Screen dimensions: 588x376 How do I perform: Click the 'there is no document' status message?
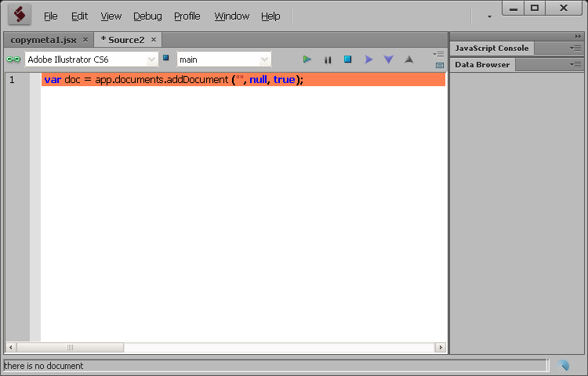pyautogui.click(x=43, y=366)
